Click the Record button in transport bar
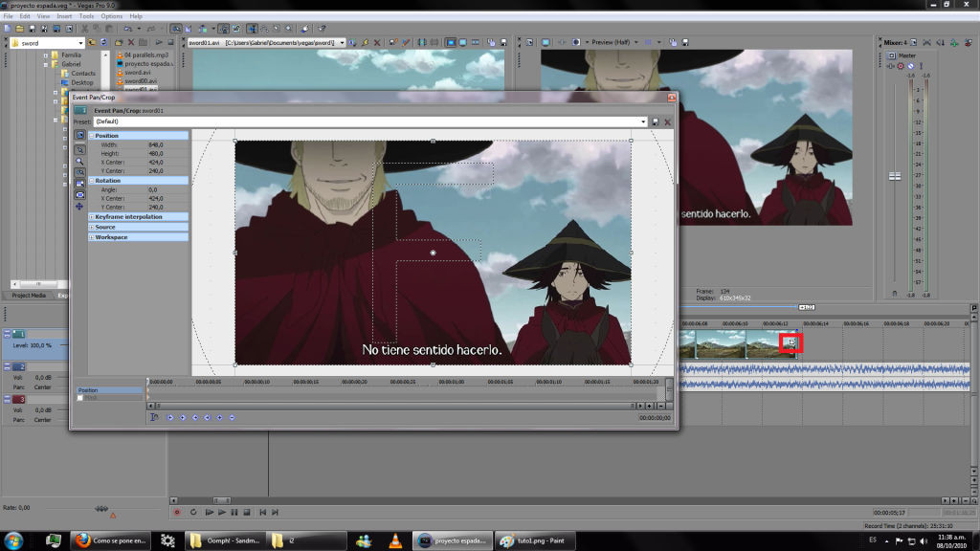 point(177,513)
